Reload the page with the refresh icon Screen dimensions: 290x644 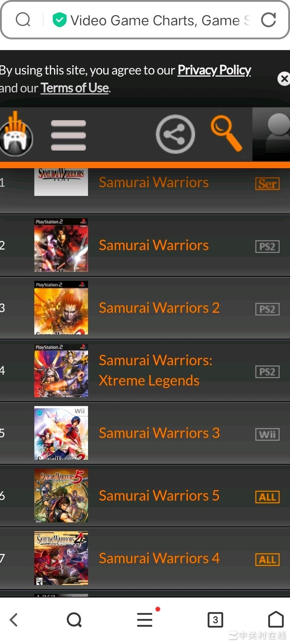coord(268,20)
